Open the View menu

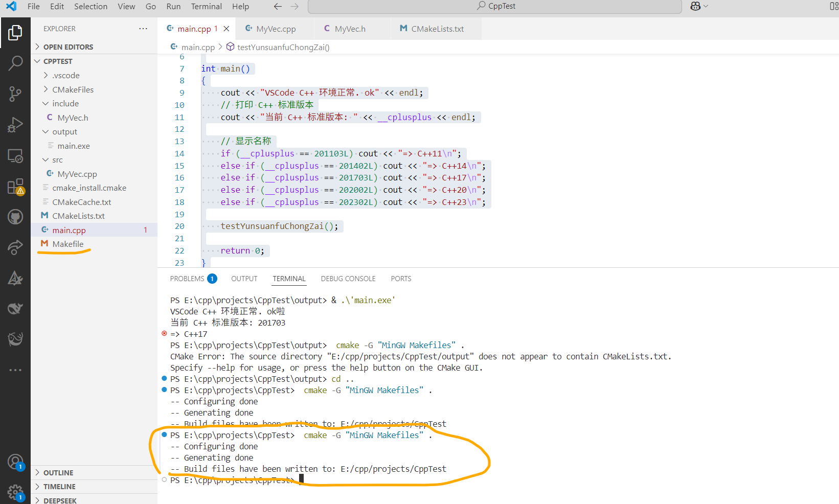(126, 6)
